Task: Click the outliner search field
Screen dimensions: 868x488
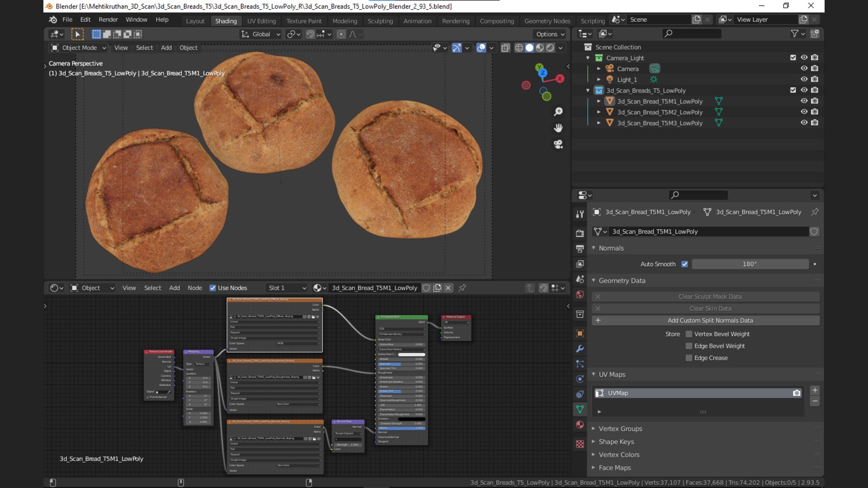Action: 692,33
